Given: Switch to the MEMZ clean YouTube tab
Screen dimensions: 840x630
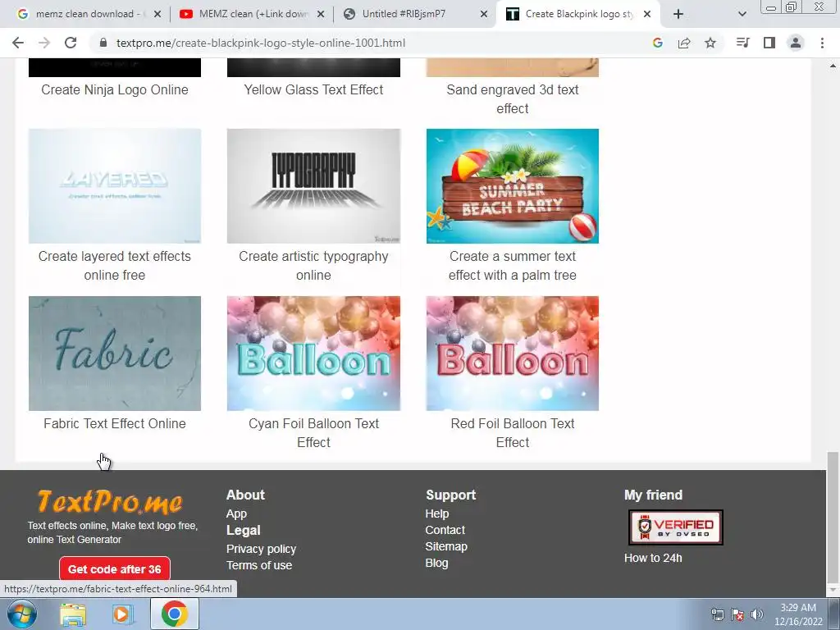Looking at the screenshot, I should coord(252,14).
